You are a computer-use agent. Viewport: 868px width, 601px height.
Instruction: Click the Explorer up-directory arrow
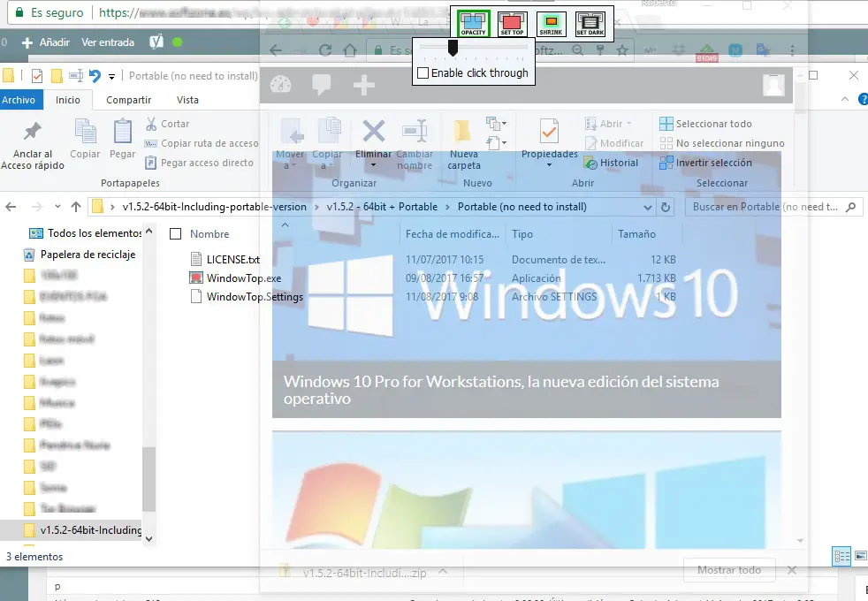tap(76, 207)
